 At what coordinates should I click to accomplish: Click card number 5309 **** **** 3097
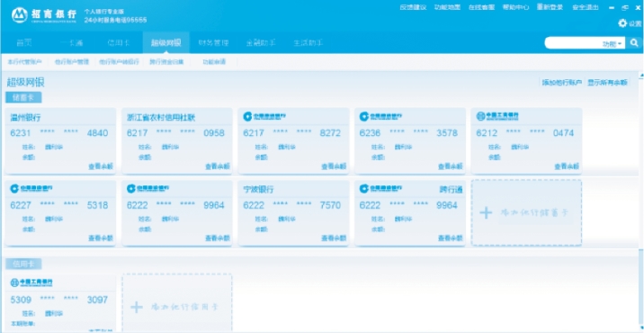click(x=59, y=300)
